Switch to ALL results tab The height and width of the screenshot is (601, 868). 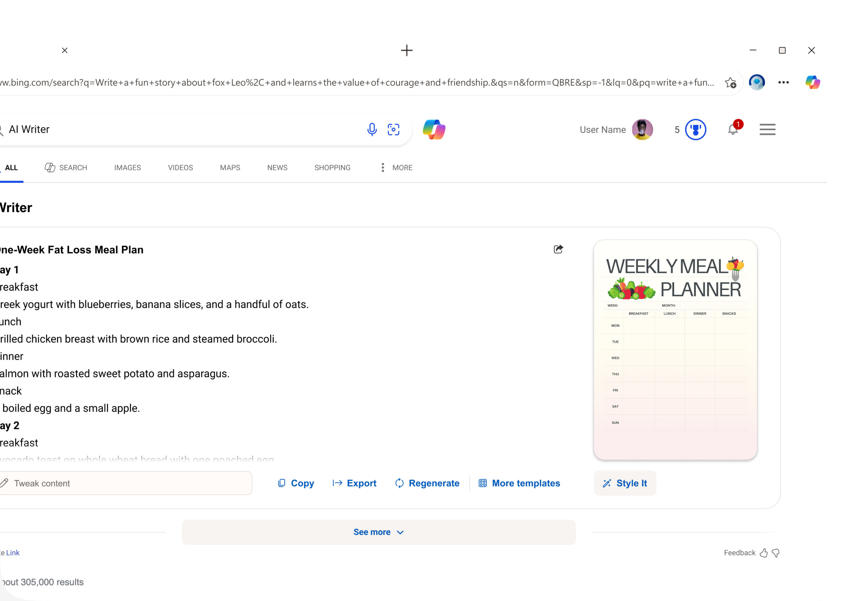11,168
